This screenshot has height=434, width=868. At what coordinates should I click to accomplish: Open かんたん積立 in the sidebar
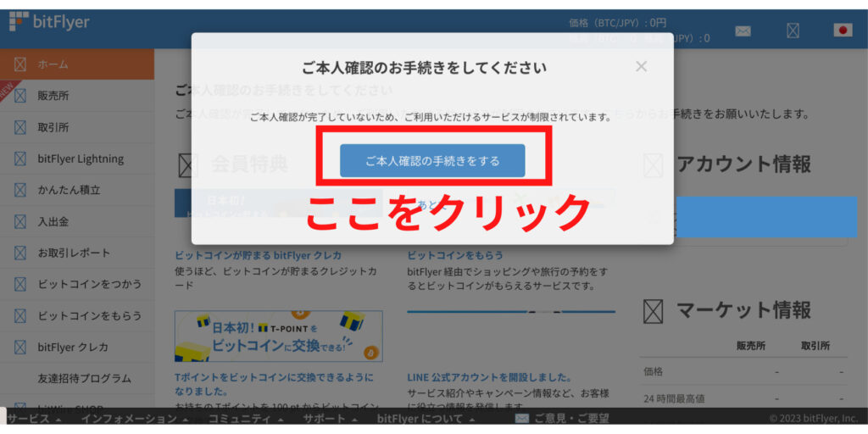click(x=77, y=190)
